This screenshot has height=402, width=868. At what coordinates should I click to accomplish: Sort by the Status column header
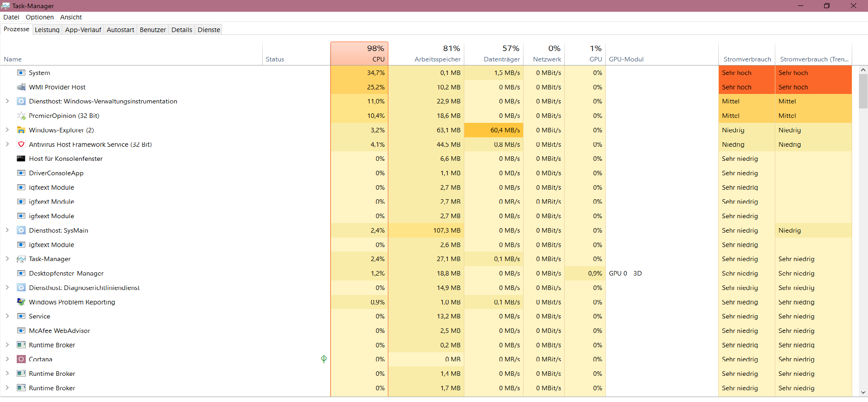[x=296, y=54]
